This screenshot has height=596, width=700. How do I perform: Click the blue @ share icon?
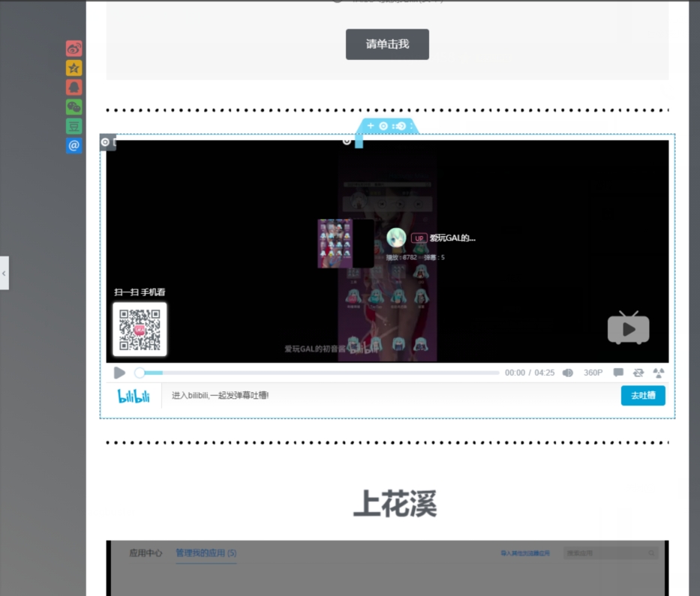point(74,145)
